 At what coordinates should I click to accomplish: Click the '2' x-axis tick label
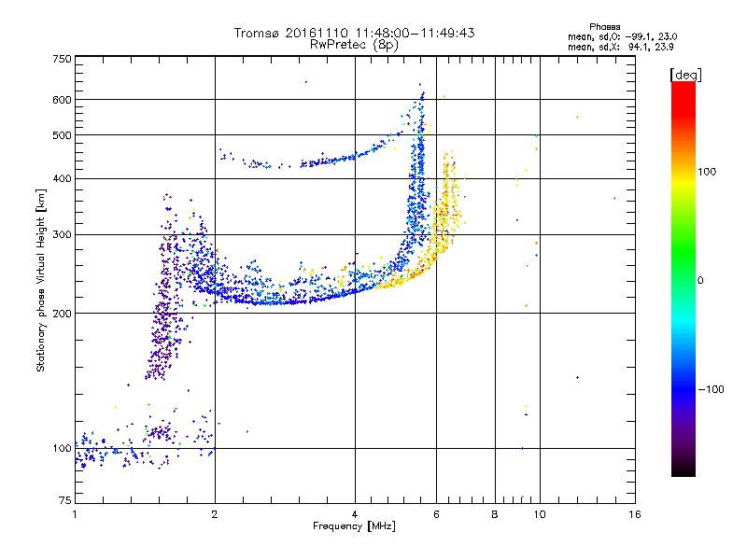coord(215,514)
